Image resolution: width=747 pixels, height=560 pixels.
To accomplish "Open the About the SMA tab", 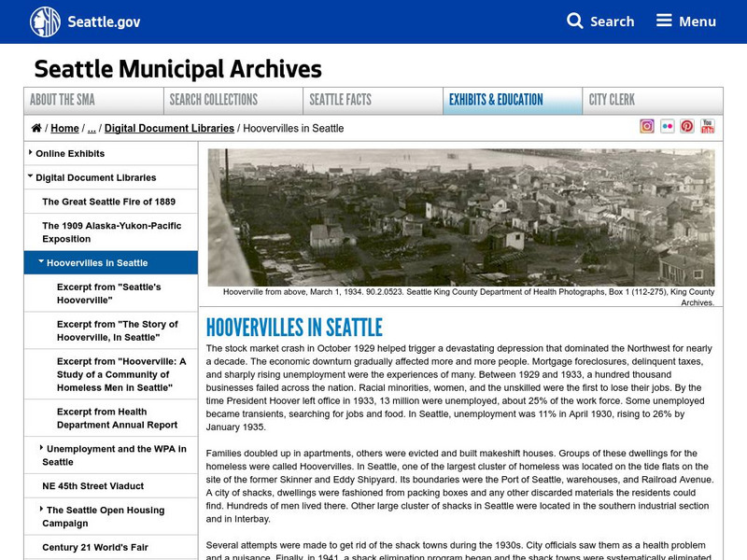I will [x=94, y=101].
